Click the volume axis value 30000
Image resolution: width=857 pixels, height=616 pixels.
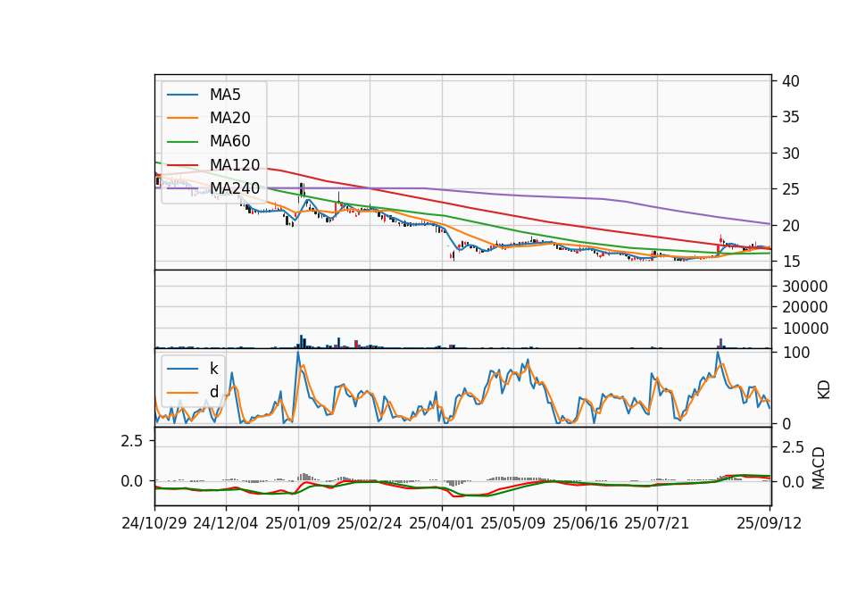804,287
